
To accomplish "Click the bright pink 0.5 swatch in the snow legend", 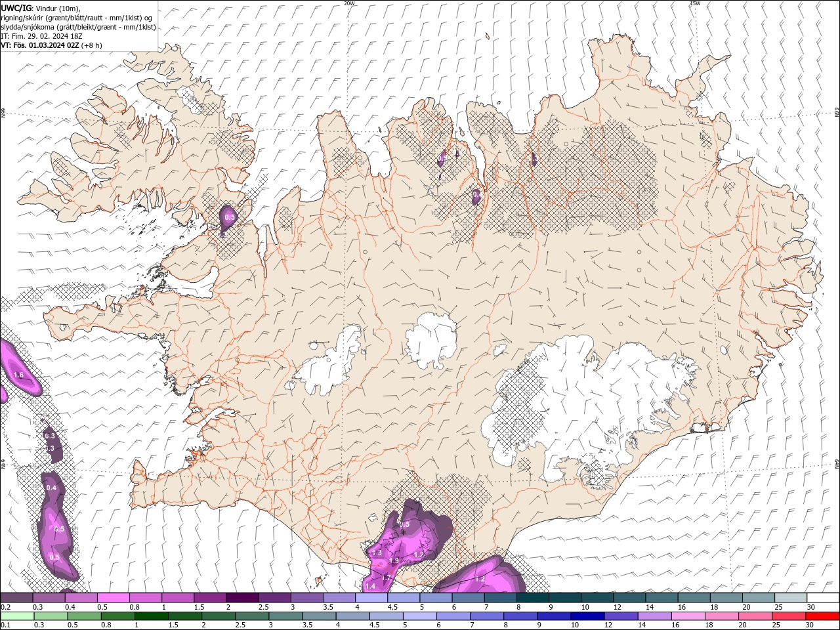I will pyautogui.click(x=113, y=598).
